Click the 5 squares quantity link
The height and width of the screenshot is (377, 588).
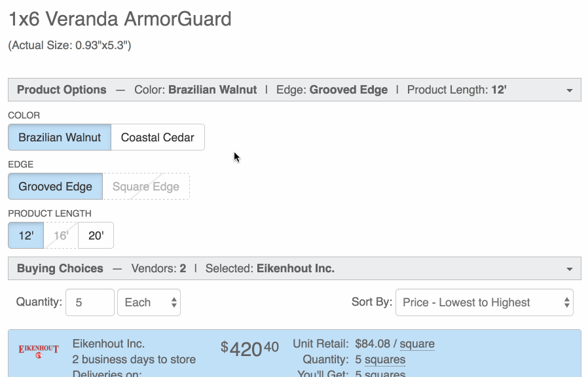(380, 359)
